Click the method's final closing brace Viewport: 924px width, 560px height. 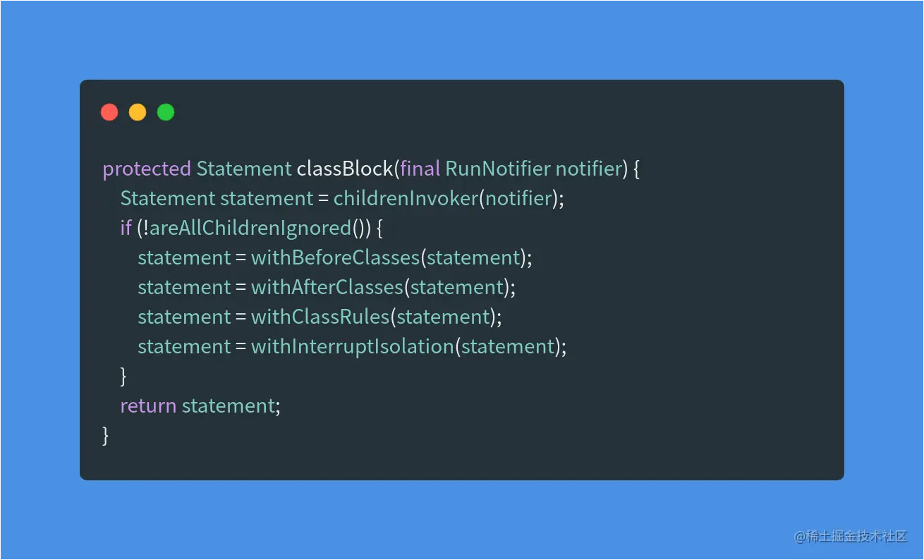[x=106, y=436]
